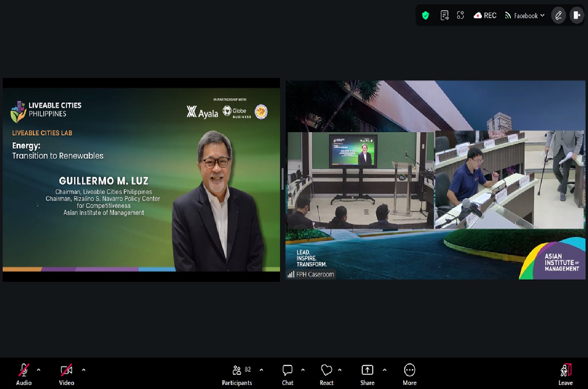Open the transcript document icon in top toolbar
588x389 pixels.
coord(445,16)
